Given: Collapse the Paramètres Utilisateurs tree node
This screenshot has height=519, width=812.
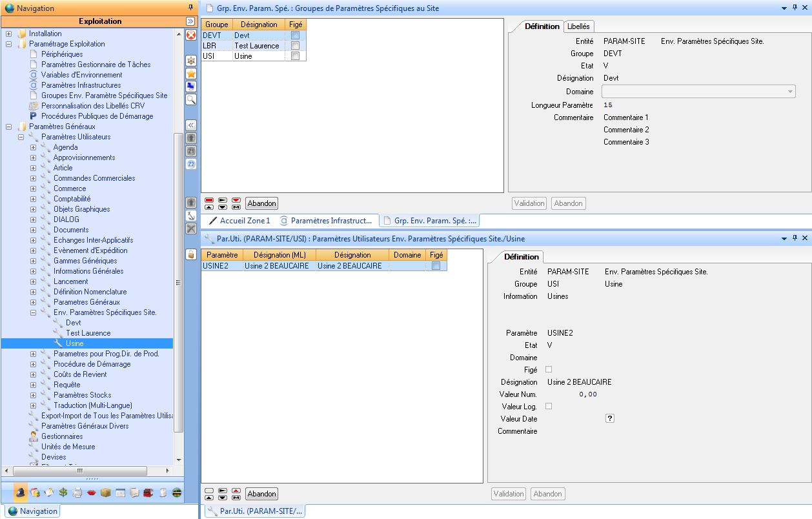Looking at the screenshot, I should pos(21,137).
